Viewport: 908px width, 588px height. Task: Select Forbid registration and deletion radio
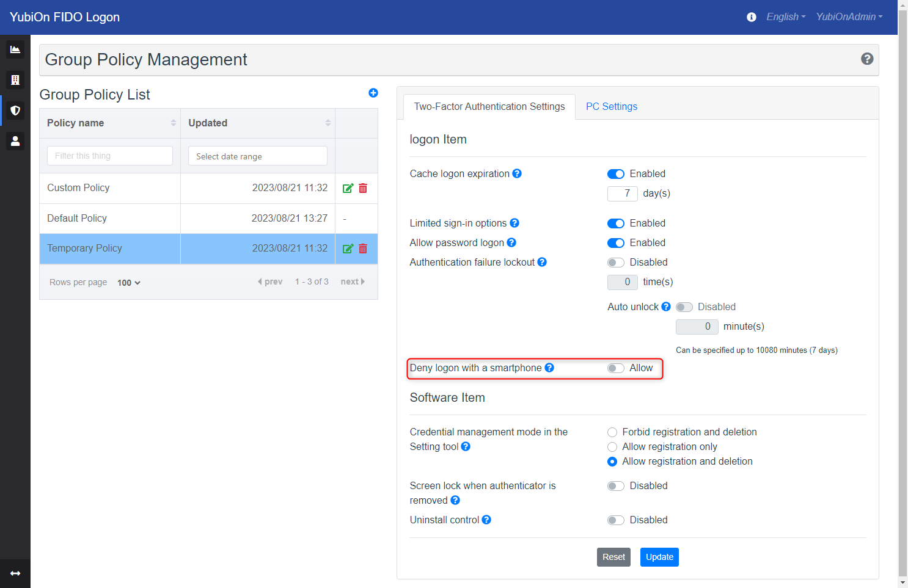(612, 432)
